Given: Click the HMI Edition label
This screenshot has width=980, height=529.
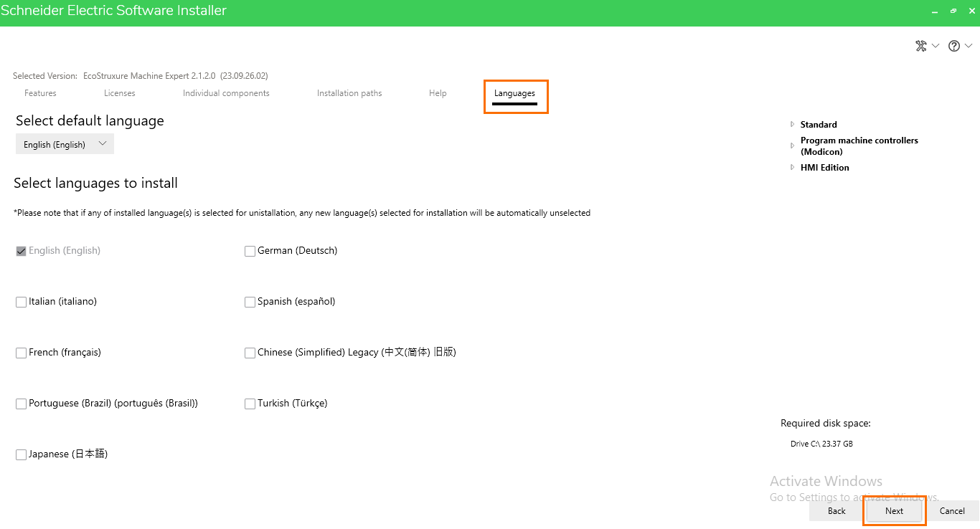Looking at the screenshot, I should tap(825, 168).
